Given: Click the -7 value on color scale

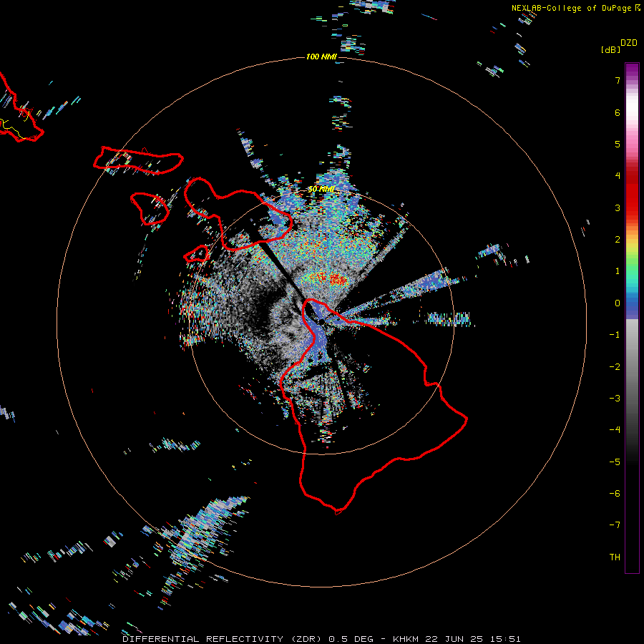Looking at the screenshot, I should (615, 525).
